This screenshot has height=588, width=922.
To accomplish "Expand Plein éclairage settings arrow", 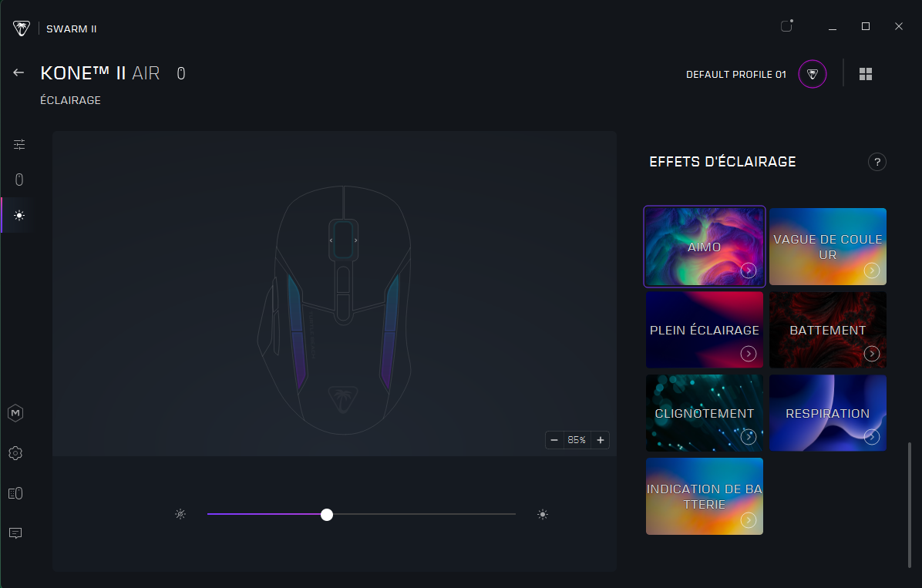I will point(748,354).
